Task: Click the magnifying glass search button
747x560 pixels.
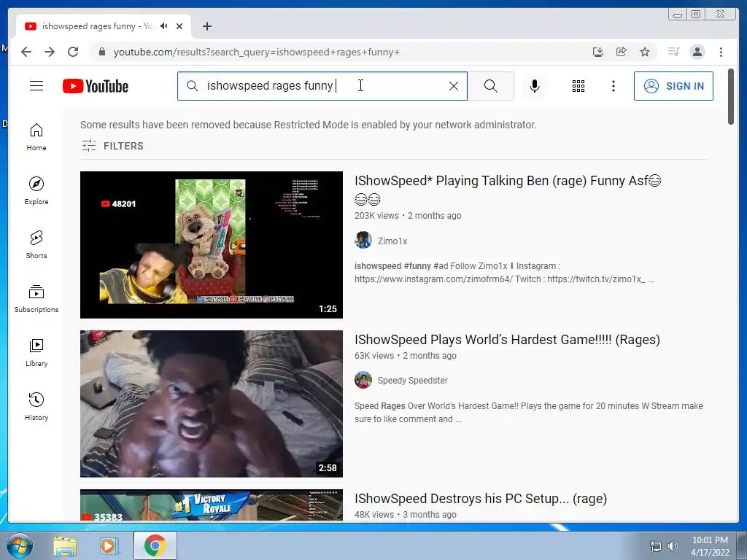Action: [x=491, y=86]
